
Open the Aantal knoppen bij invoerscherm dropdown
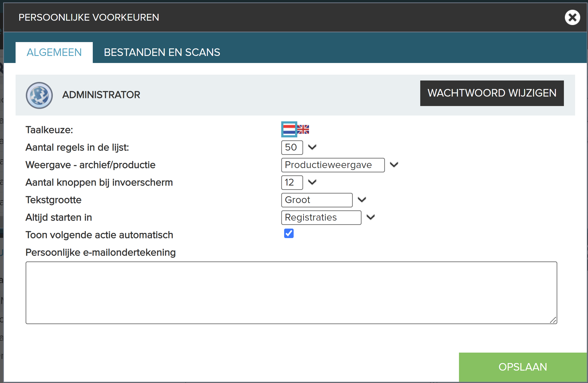299,182
